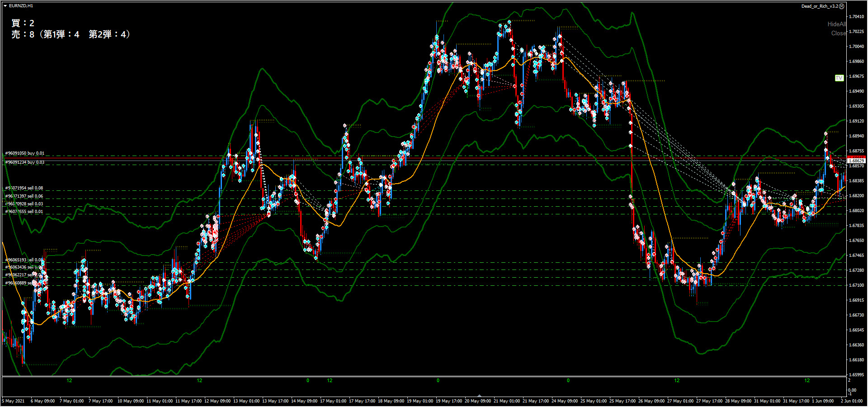Select order #96060889 sell label
This screenshot has height=407, width=868.
coord(24,283)
